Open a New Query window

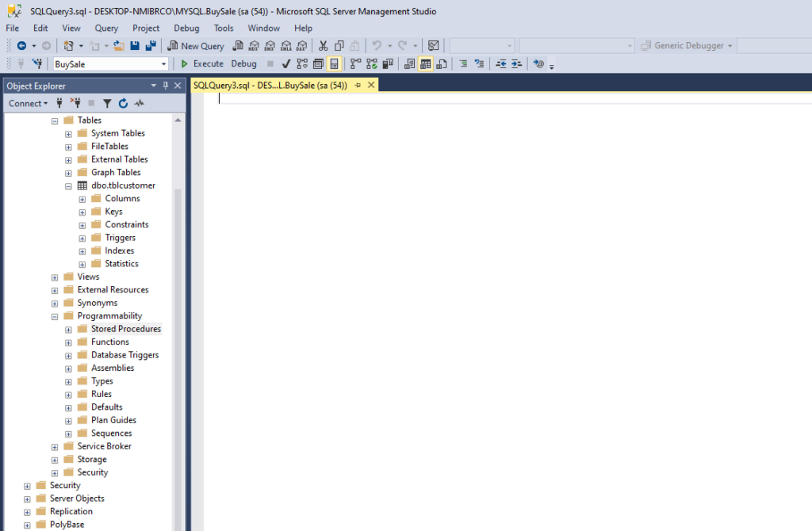click(x=196, y=45)
